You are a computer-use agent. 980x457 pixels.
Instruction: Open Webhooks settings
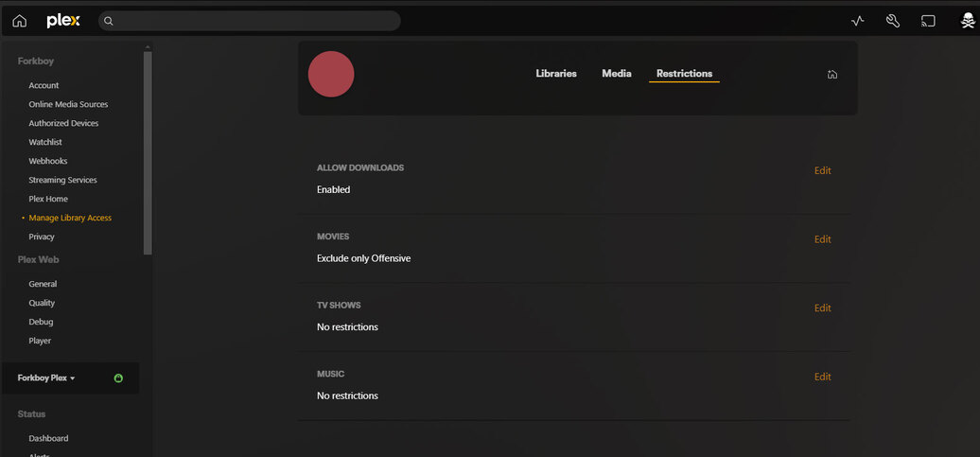(x=48, y=161)
